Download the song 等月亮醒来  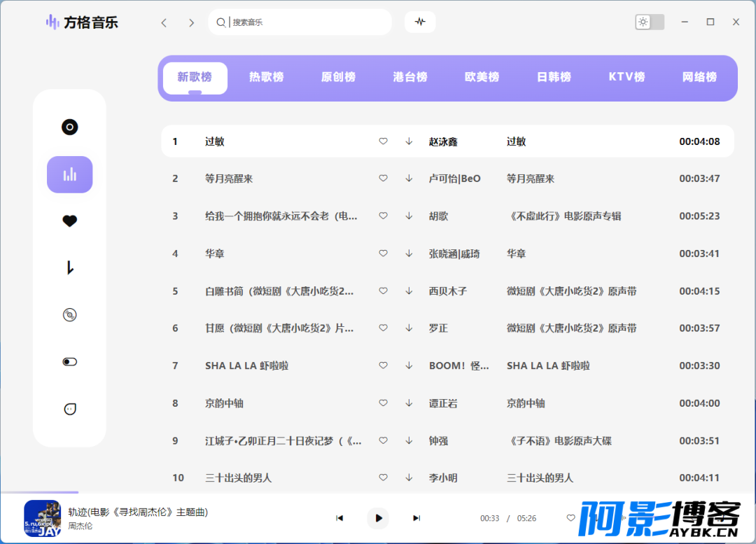point(409,179)
